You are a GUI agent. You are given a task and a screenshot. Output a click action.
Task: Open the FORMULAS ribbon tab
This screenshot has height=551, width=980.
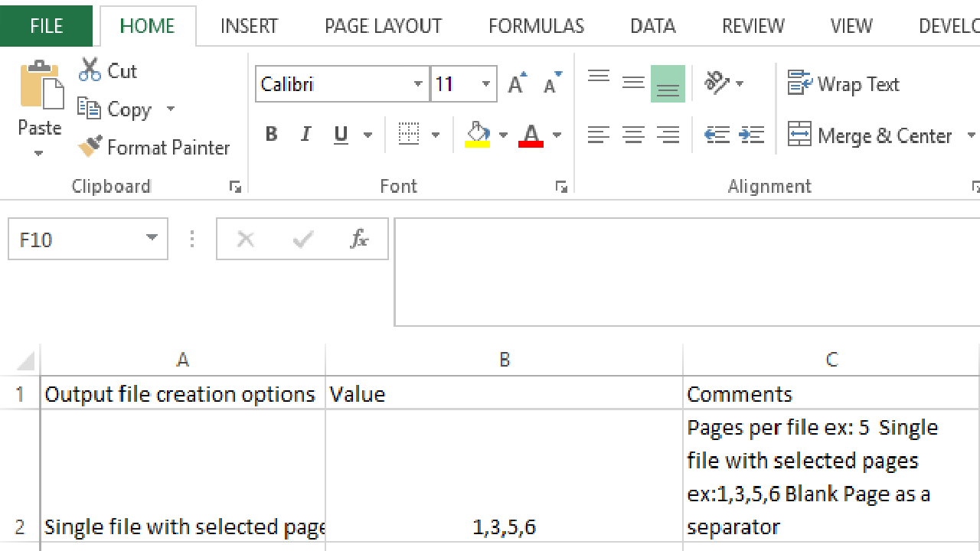[536, 26]
